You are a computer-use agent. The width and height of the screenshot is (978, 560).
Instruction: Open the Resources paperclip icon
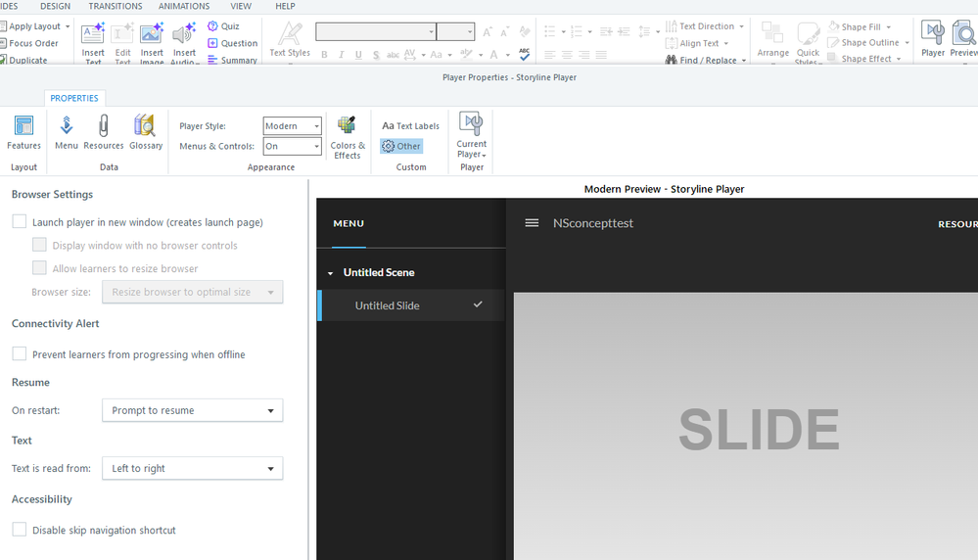click(103, 132)
